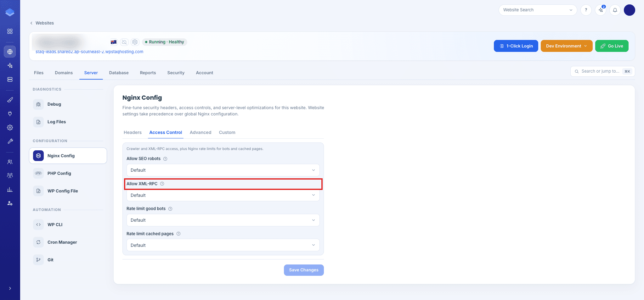Open the dashboard grid icon in sidebar

click(10, 31)
